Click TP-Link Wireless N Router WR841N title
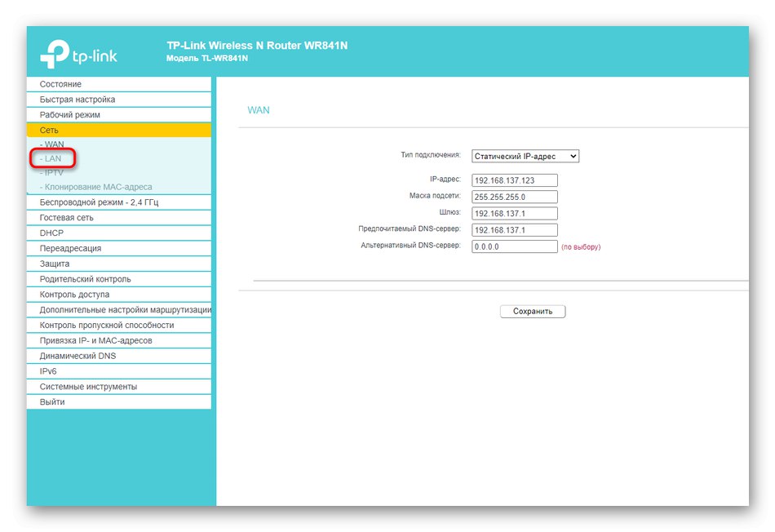Viewport: 775px width, 532px height. pos(257,46)
